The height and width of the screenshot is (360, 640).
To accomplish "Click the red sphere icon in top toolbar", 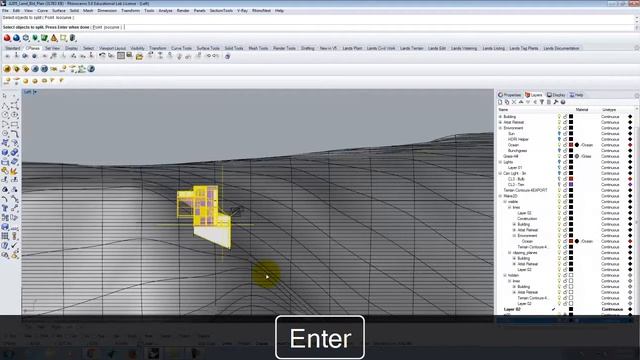I will [7, 38].
